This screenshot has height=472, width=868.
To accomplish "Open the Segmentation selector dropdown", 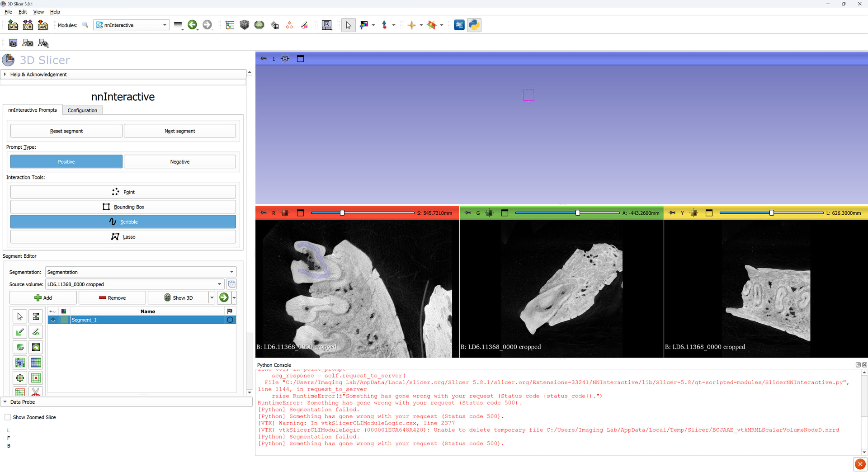I will [141, 272].
